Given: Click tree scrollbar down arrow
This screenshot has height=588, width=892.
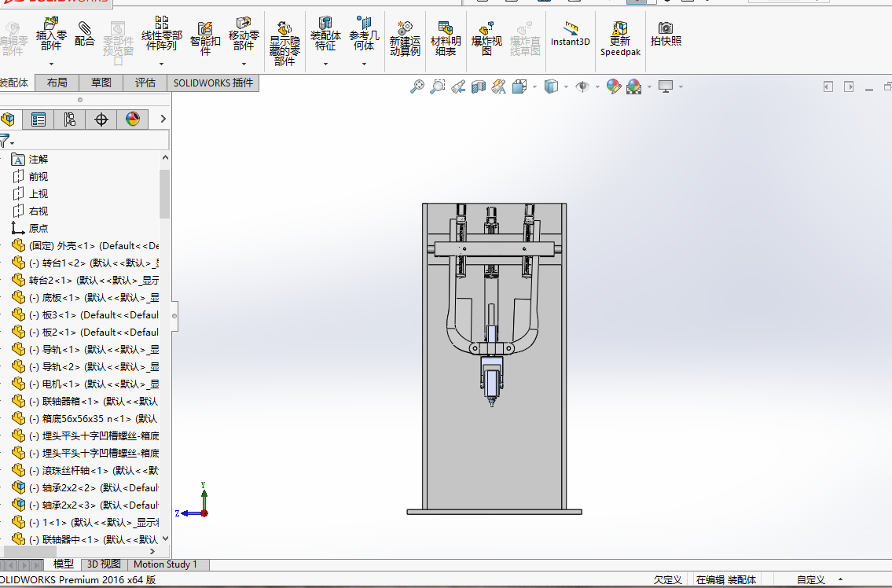Looking at the screenshot, I should (x=165, y=538).
